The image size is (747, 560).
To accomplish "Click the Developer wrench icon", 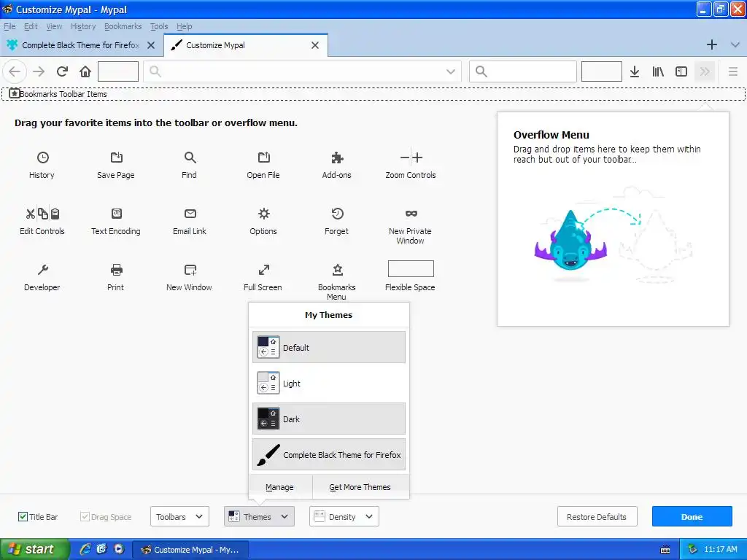I will pos(42,270).
